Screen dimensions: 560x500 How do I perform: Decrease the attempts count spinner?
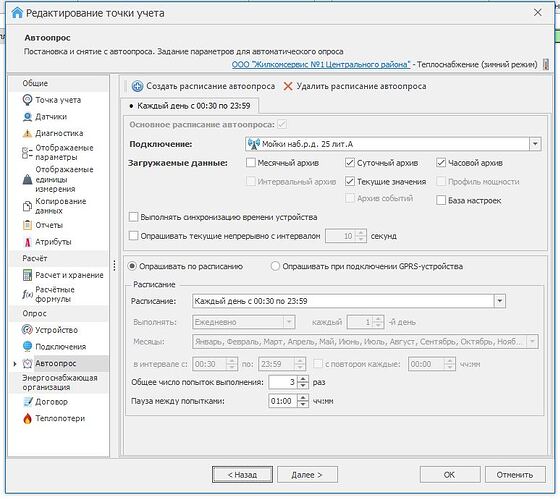click(303, 385)
